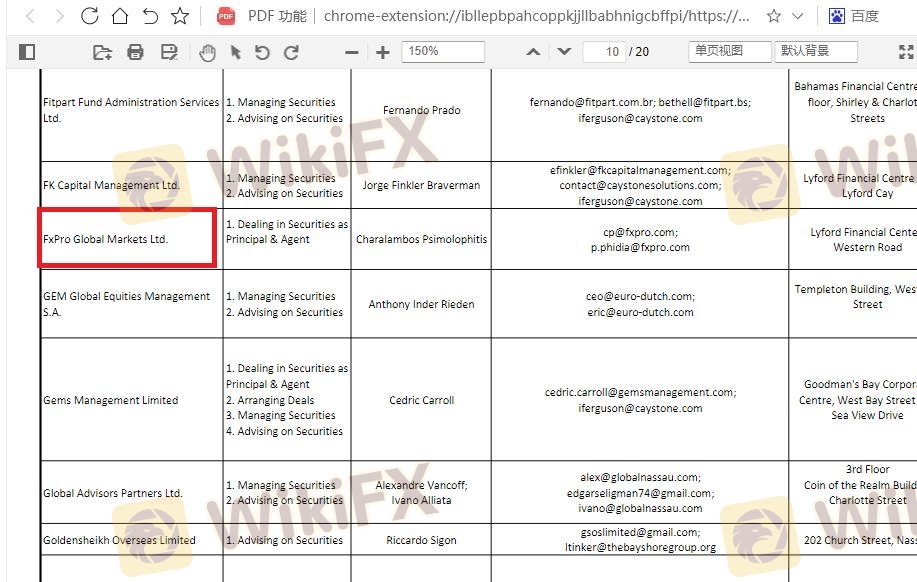Click email 'p.phidia@fxpro.com'
Viewport: 917px width, 582px height.
(x=640, y=247)
